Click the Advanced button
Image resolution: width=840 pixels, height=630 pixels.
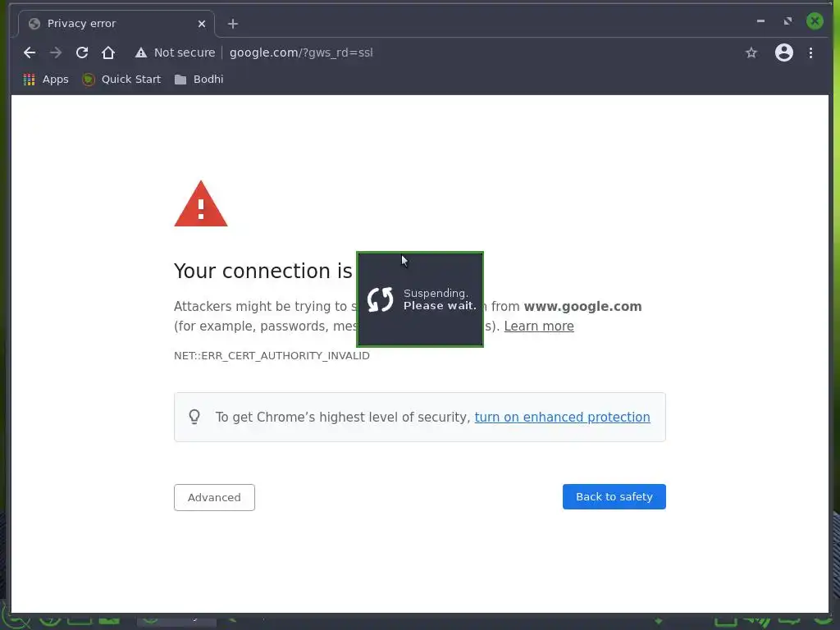click(x=214, y=497)
